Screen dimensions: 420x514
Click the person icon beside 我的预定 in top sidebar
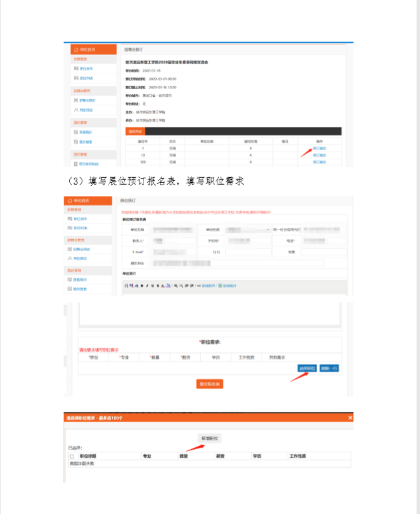76,110
